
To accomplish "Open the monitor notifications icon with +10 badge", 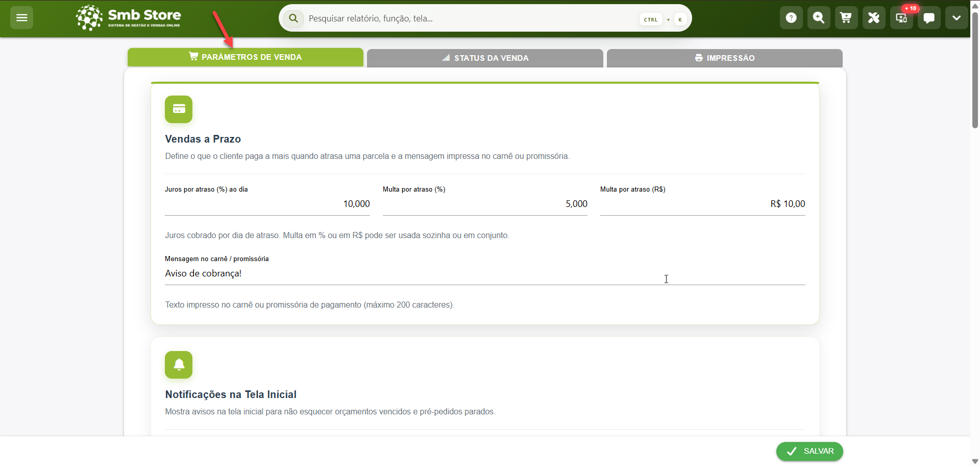I will point(901,18).
